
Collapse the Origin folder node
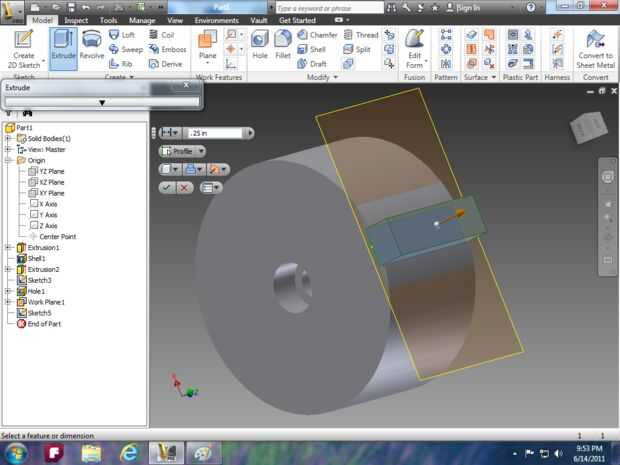click(x=8, y=160)
